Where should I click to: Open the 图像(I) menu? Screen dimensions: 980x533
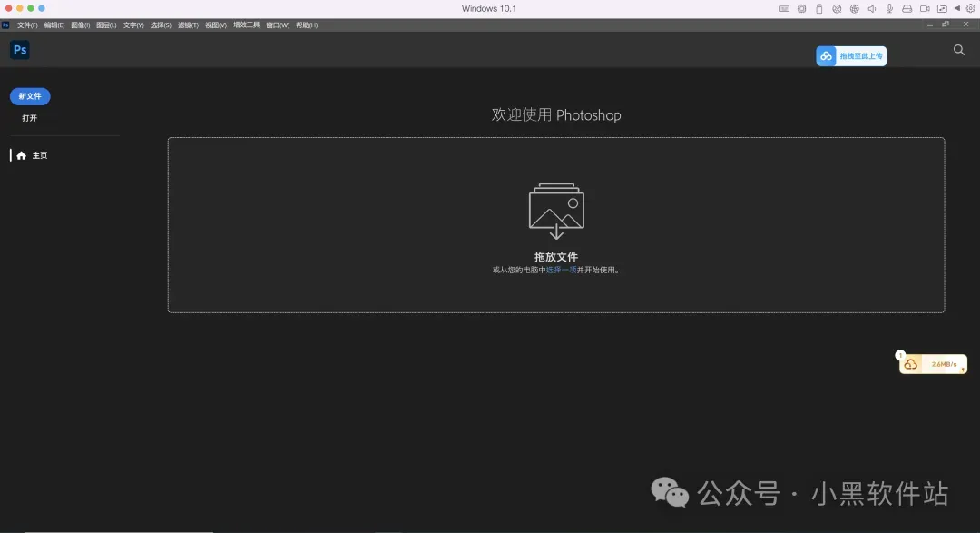(81, 25)
